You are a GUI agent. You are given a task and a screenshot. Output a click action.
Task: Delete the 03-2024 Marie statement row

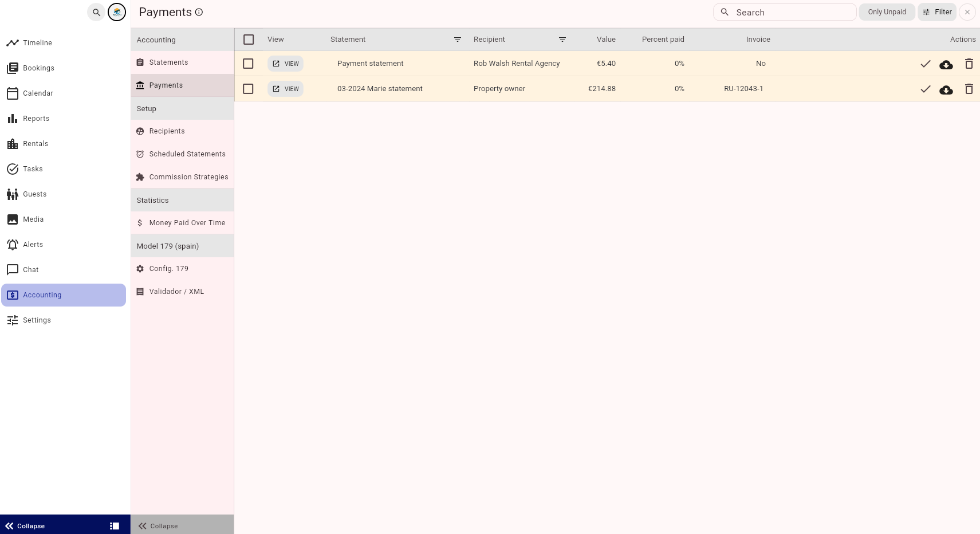point(969,89)
